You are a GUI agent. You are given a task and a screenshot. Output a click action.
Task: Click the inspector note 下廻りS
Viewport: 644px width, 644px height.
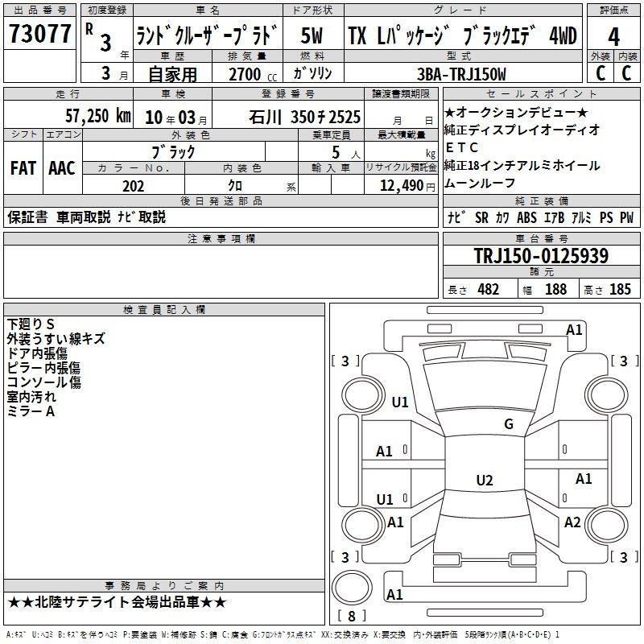(31, 324)
